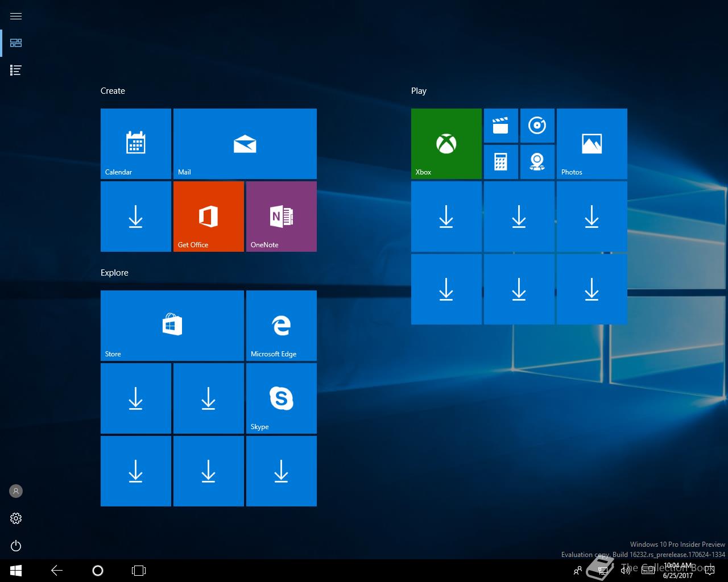Viewport: 728px width, 582px height.
Task: Launch Microsoft Edge tile
Action: (x=282, y=326)
